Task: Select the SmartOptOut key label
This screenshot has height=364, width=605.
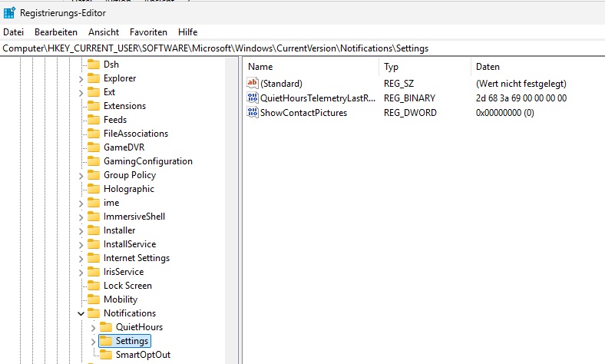Action: [x=143, y=355]
